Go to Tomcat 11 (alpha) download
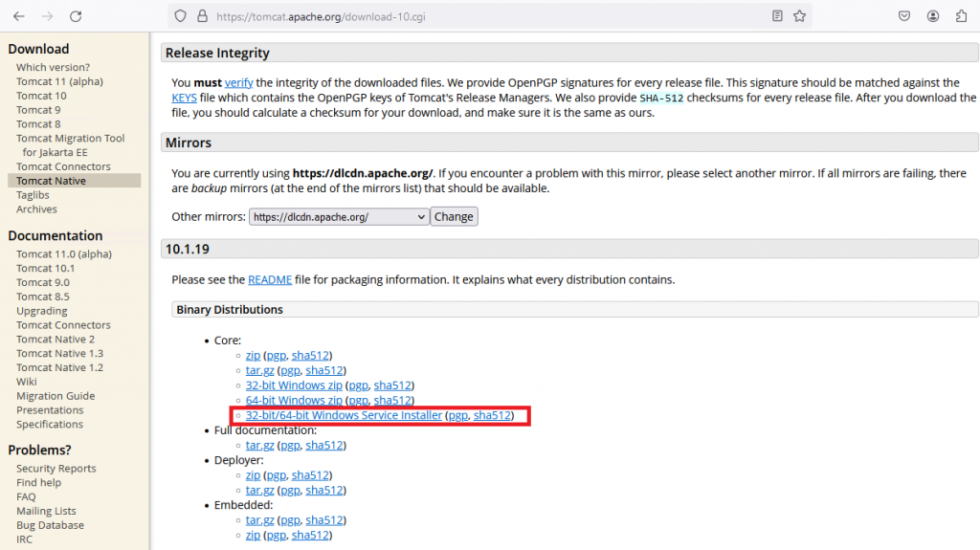This screenshot has height=550, width=980. (59, 82)
